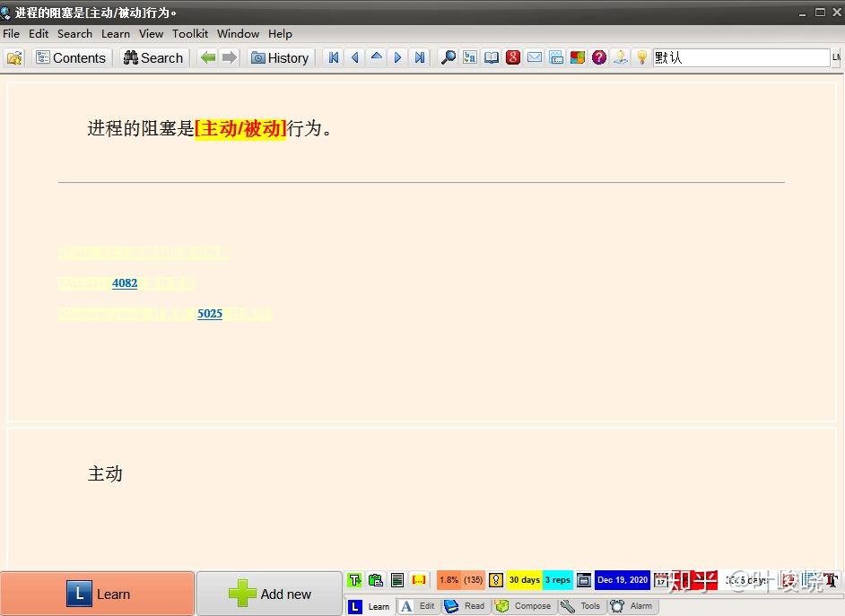Image resolution: width=845 pixels, height=616 pixels.
Task: Open the Toolkit menu
Action: (x=190, y=33)
